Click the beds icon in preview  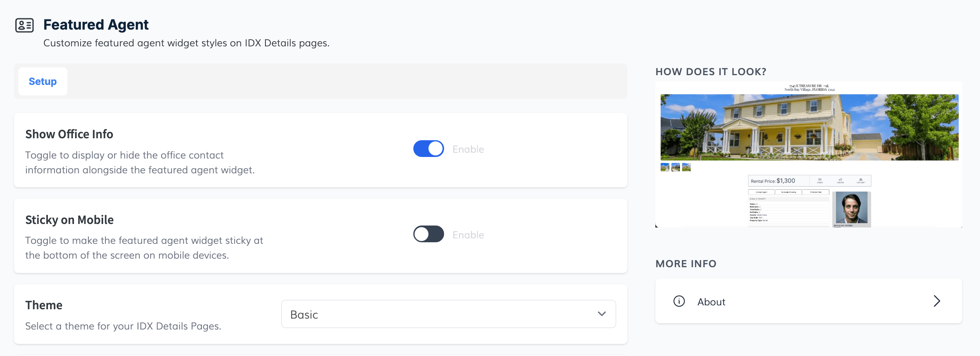pyautogui.click(x=820, y=180)
